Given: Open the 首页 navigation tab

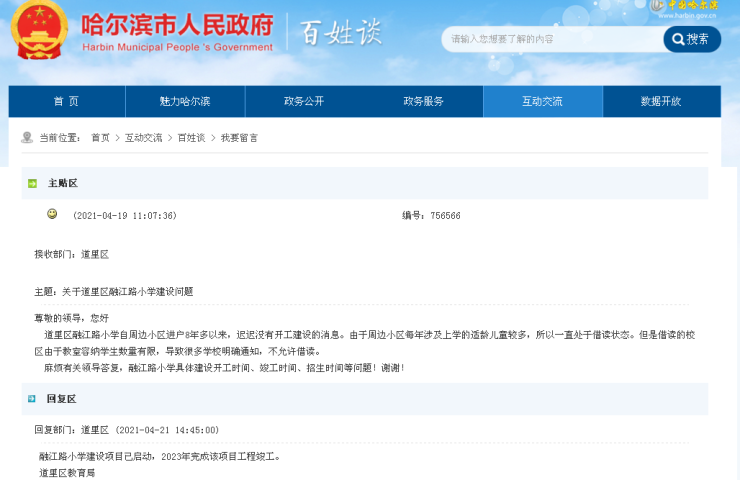Looking at the screenshot, I should tap(66, 102).
